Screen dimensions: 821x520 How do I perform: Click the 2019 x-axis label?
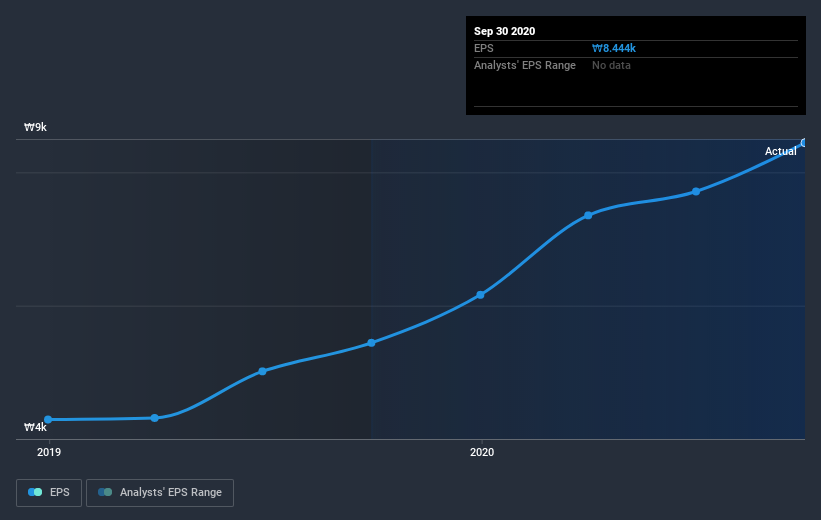tap(49, 452)
